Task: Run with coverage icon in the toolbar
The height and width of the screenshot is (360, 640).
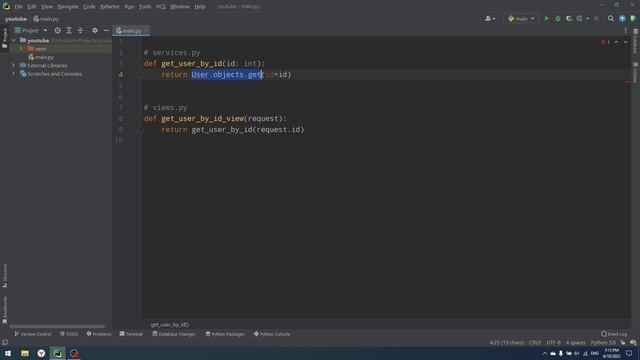Action: [569, 19]
